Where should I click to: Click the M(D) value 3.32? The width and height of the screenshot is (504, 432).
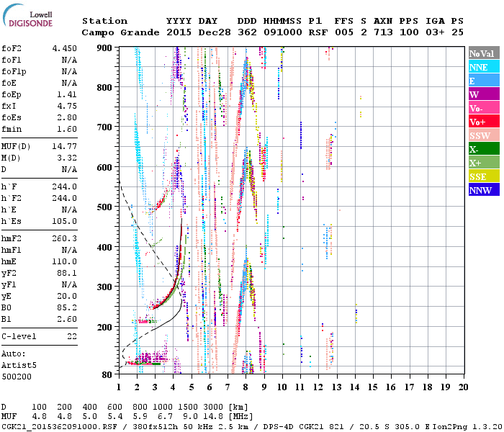coord(67,158)
